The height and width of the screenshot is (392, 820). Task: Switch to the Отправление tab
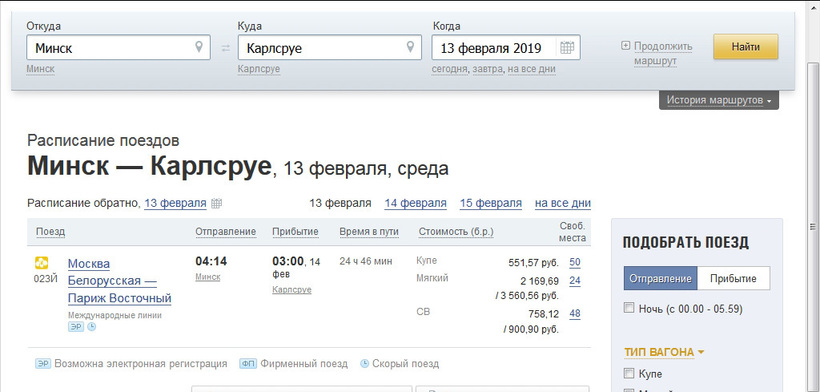[660, 279]
